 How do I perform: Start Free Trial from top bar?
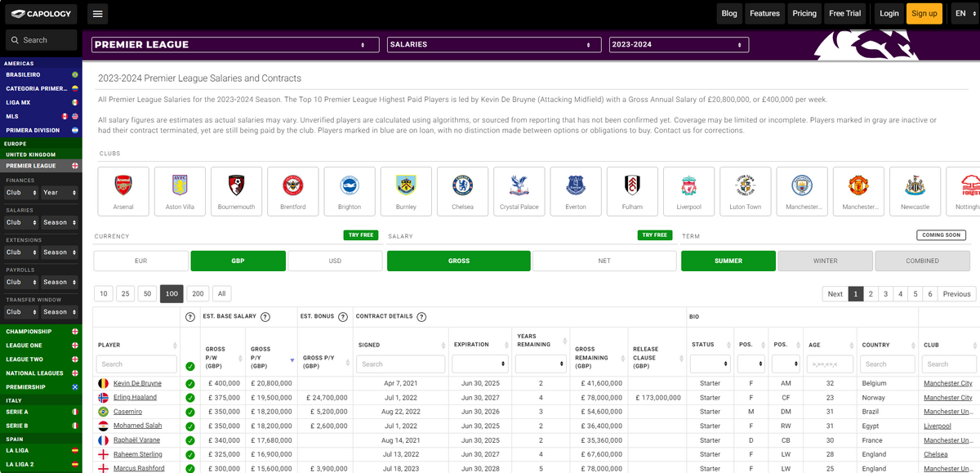tap(845, 14)
